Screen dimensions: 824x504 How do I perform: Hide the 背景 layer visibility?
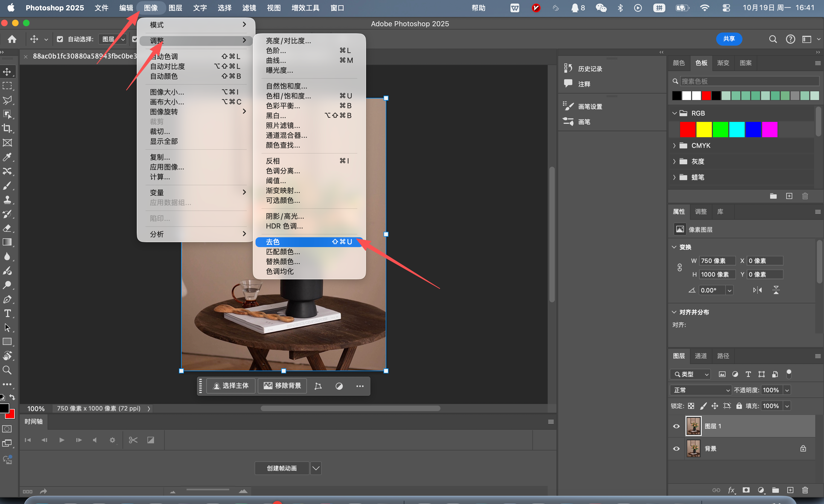point(676,449)
